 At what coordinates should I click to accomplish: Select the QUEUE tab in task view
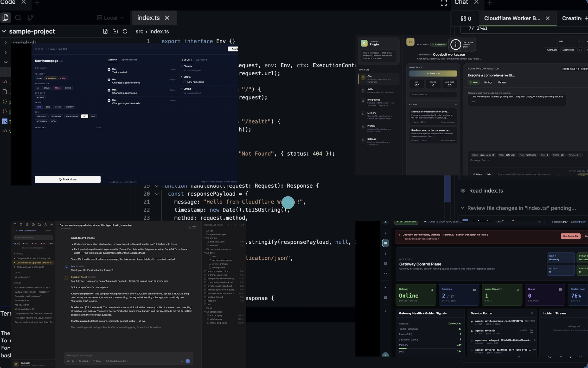point(187,60)
